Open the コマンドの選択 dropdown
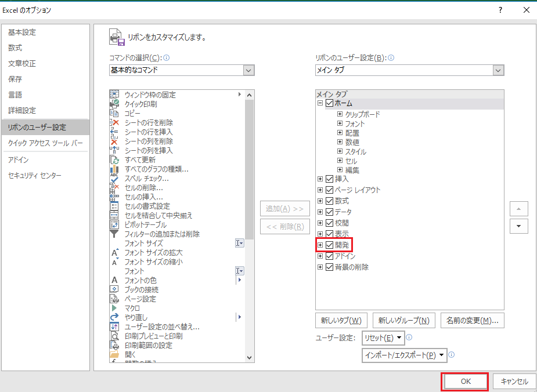 click(248, 70)
